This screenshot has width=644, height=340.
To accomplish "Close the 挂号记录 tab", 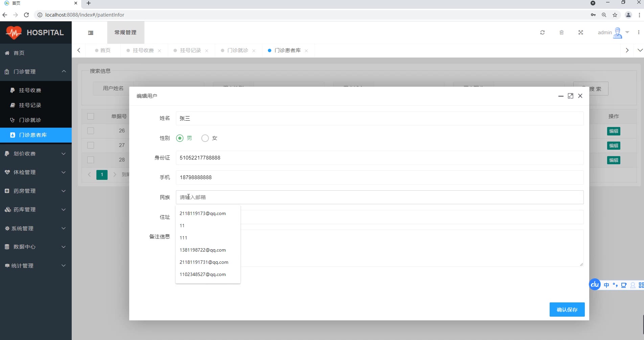I will [x=207, y=51].
